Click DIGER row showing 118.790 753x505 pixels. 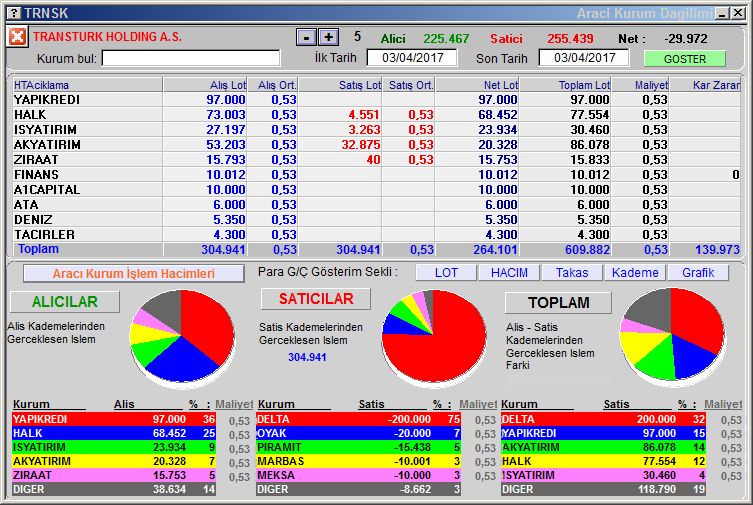[603, 489]
